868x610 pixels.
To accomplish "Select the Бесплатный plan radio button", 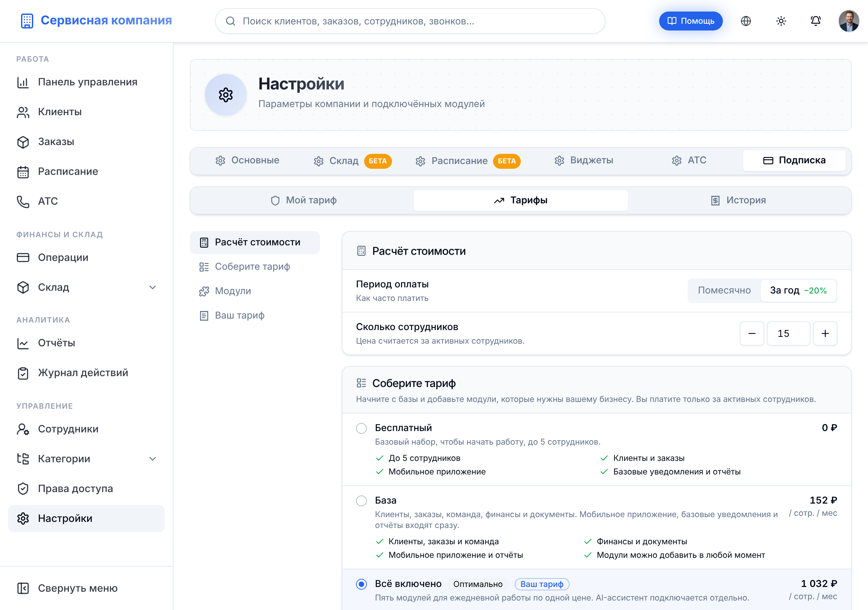I will (x=361, y=428).
